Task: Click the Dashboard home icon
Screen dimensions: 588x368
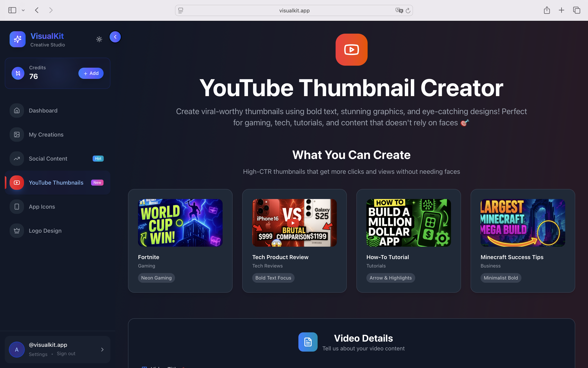Action: point(17,111)
